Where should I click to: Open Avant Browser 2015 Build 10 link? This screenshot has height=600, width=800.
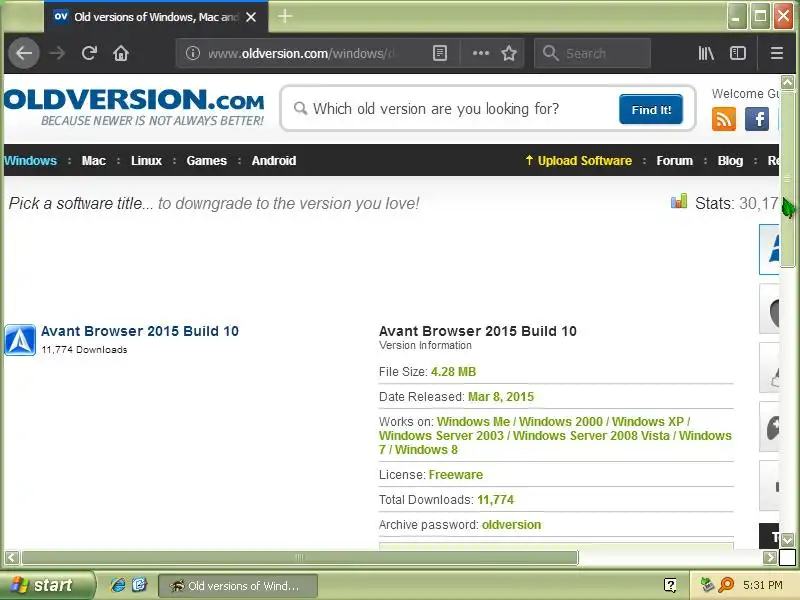pos(140,331)
